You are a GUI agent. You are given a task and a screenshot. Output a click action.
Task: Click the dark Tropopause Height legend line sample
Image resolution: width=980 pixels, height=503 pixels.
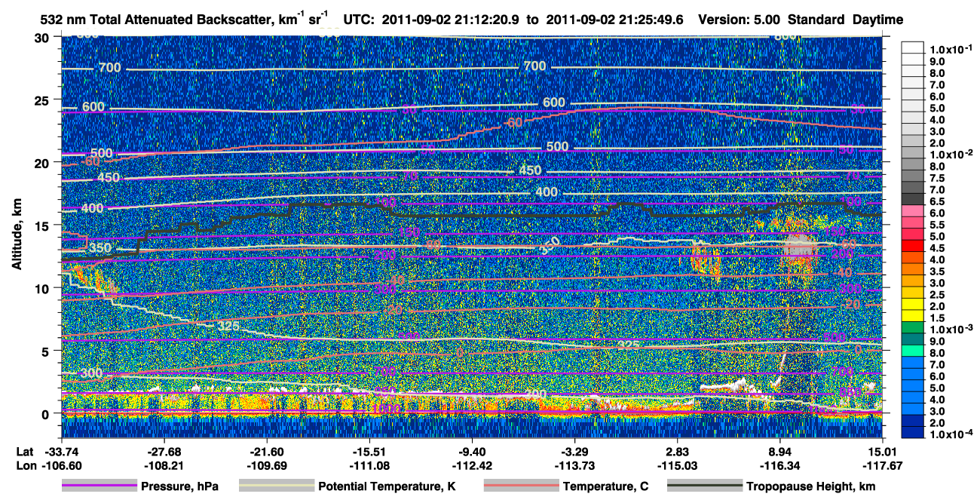(x=705, y=486)
